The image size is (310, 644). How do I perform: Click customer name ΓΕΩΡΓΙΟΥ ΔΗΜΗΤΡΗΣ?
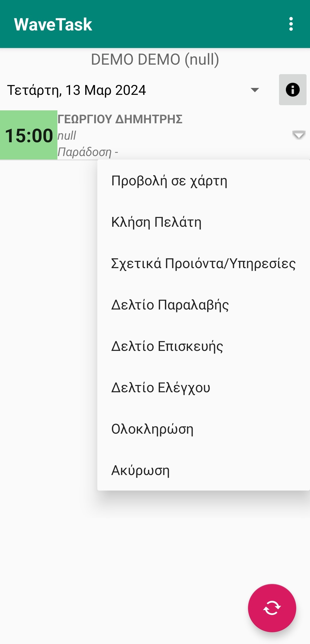point(120,119)
